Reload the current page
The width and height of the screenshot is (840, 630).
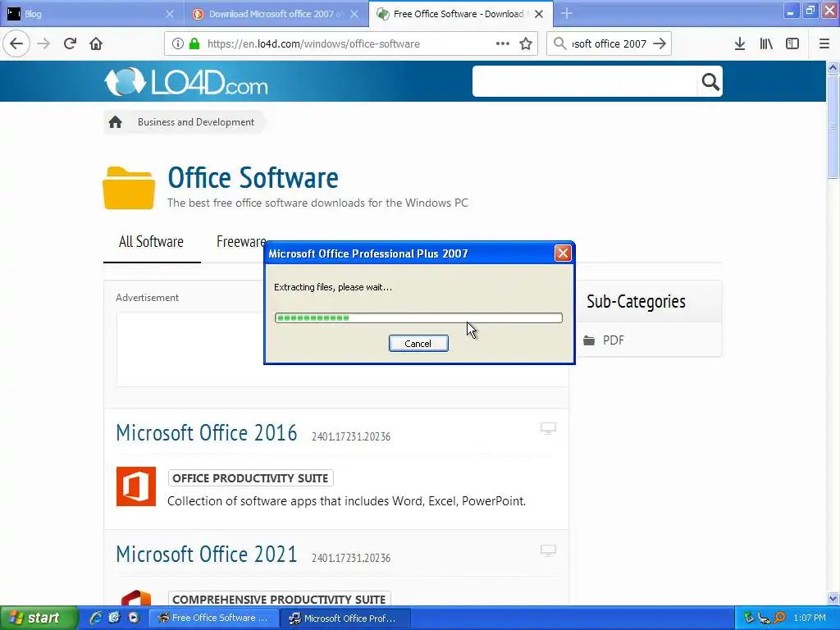pyautogui.click(x=70, y=43)
